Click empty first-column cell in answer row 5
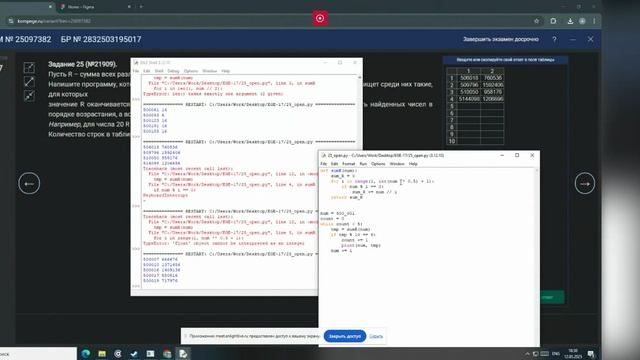640x360 pixels. click(469, 106)
